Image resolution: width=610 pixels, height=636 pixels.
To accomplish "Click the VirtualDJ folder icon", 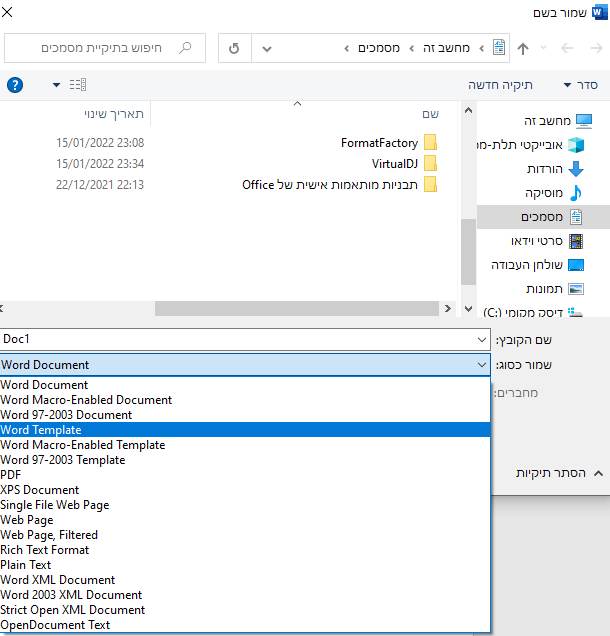I will click(430, 163).
